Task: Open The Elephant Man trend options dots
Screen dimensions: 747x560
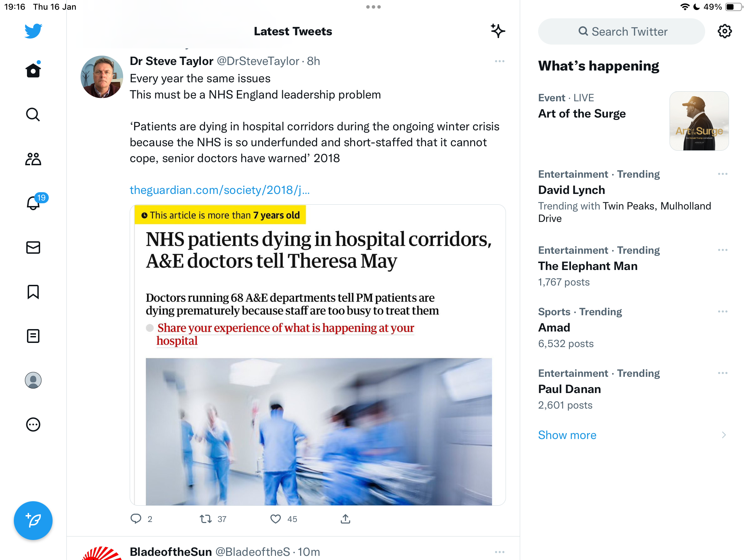Action: [722, 250]
